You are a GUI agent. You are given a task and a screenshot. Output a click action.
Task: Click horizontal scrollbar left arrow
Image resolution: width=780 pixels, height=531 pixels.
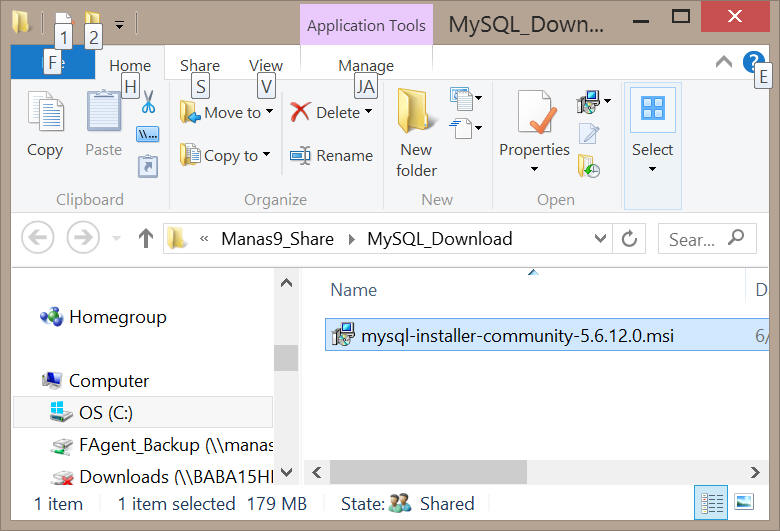click(317, 472)
